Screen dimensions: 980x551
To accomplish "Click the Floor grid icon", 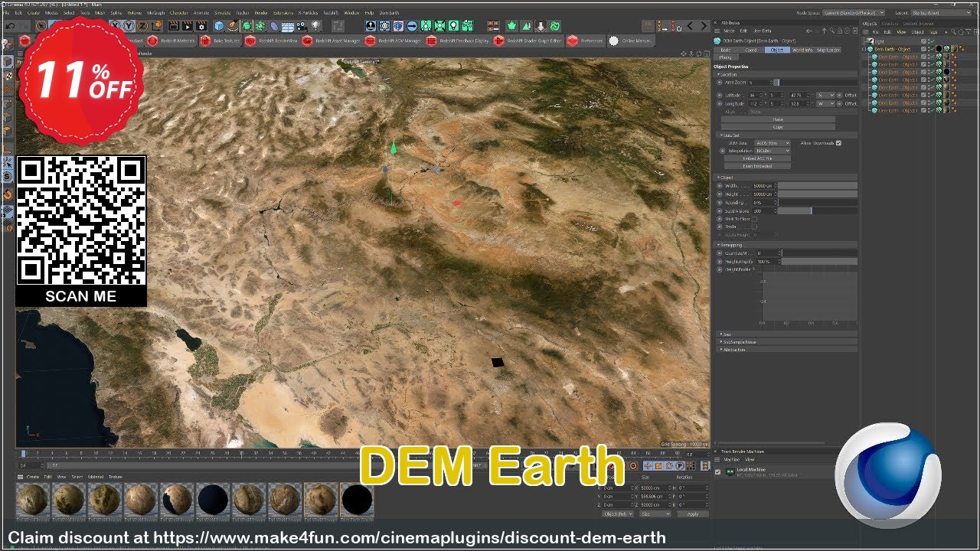I will (x=287, y=25).
